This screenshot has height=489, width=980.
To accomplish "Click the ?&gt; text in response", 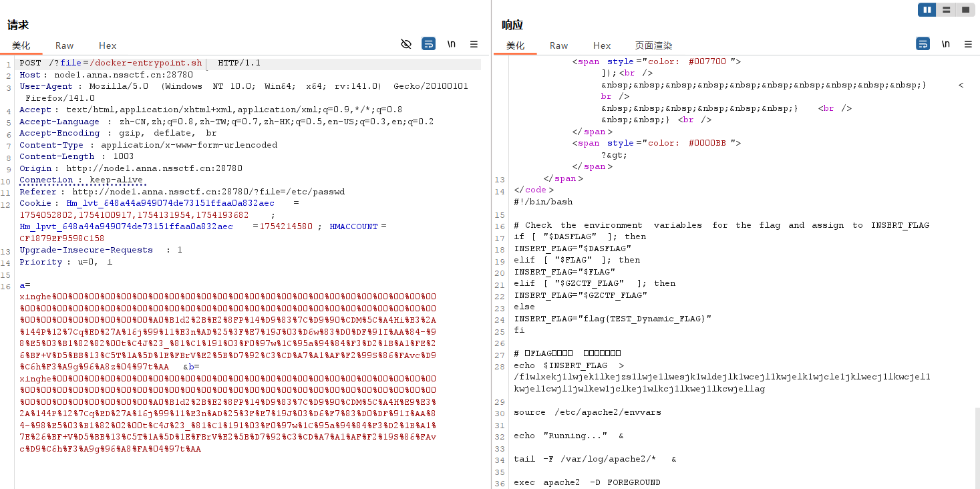I will pos(615,155).
